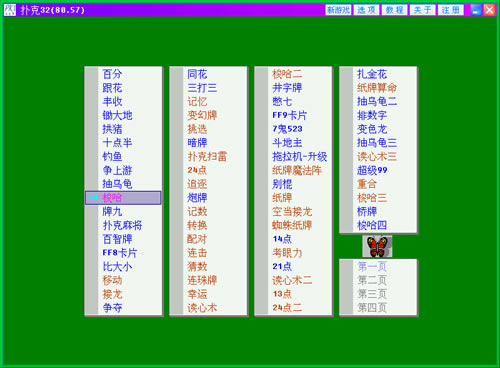Open the 蜘蛛纸牌 game
The height and width of the screenshot is (368, 500).
coord(293,225)
